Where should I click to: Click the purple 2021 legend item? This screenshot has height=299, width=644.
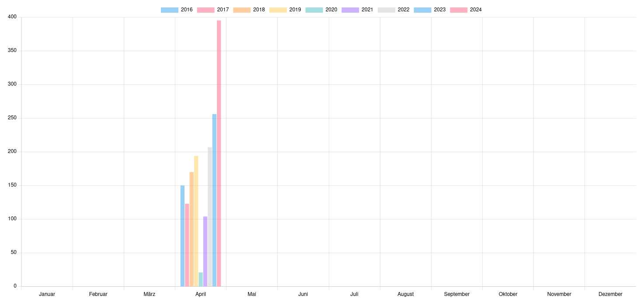pyautogui.click(x=357, y=10)
